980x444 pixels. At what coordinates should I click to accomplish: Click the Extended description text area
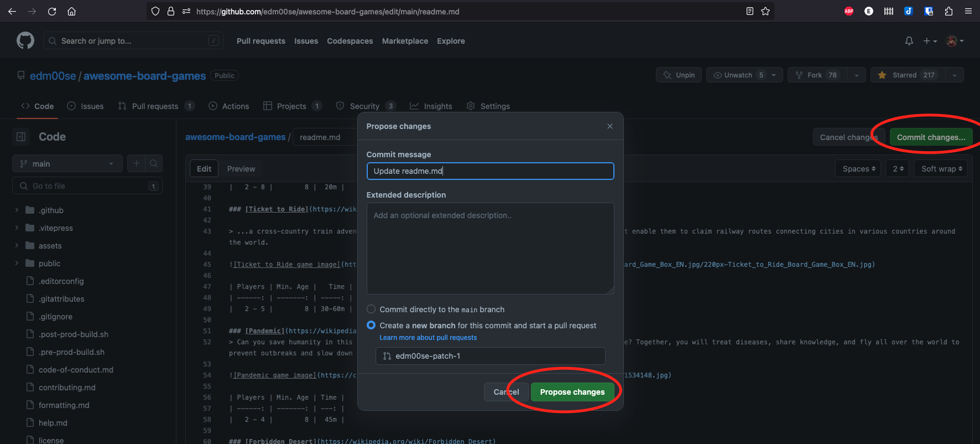[x=490, y=248]
